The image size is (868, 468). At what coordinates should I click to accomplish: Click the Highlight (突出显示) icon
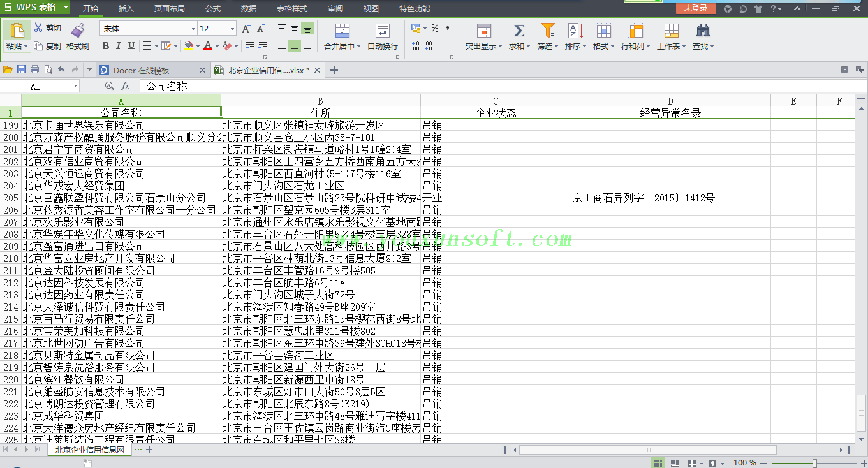point(484,31)
